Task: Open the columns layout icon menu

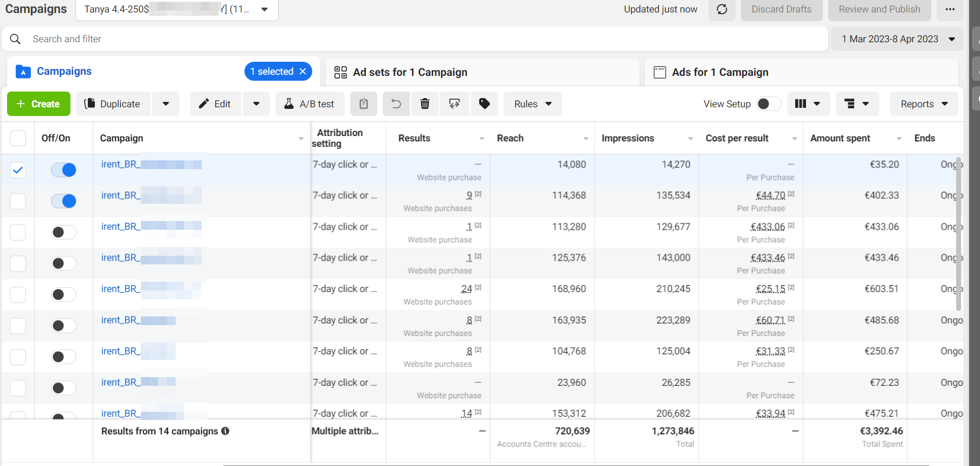Action: pos(808,103)
